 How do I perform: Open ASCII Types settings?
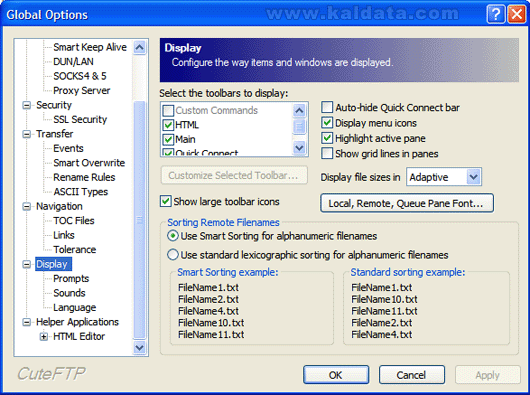[x=80, y=192]
